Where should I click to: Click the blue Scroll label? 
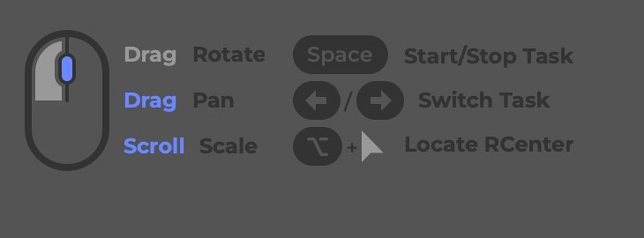(154, 146)
